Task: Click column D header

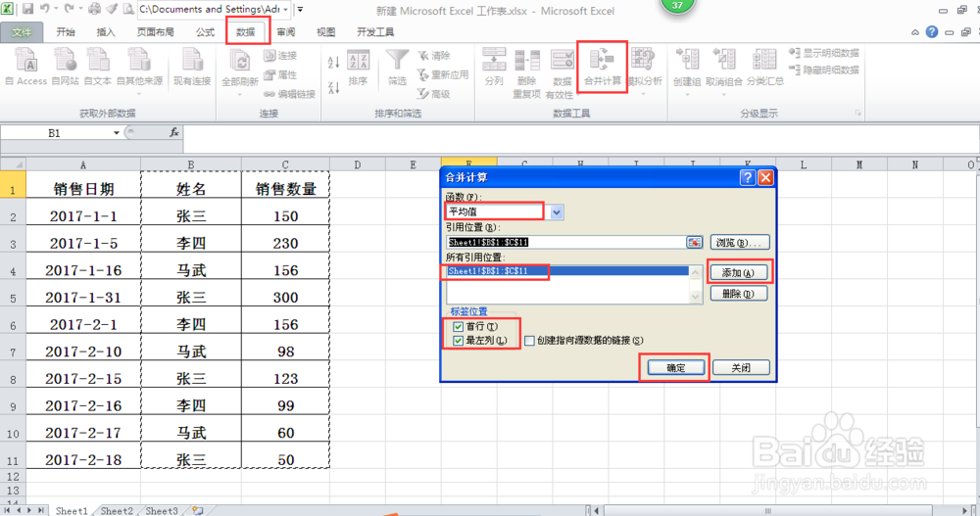Action: (x=358, y=164)
